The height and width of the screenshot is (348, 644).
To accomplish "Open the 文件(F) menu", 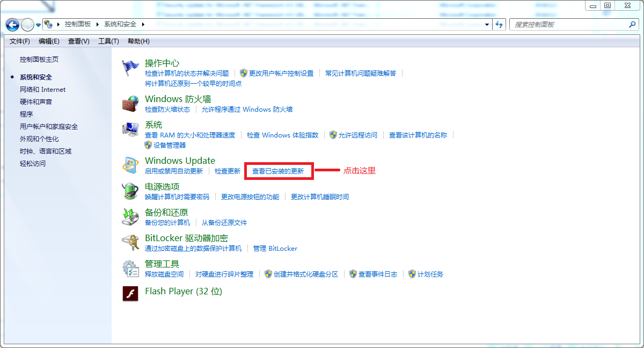I will click(x=20, y=41).
